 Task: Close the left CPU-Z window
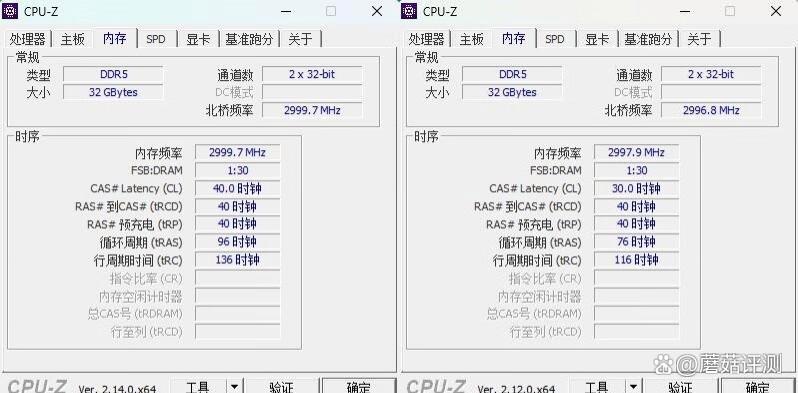click(377, 11)
